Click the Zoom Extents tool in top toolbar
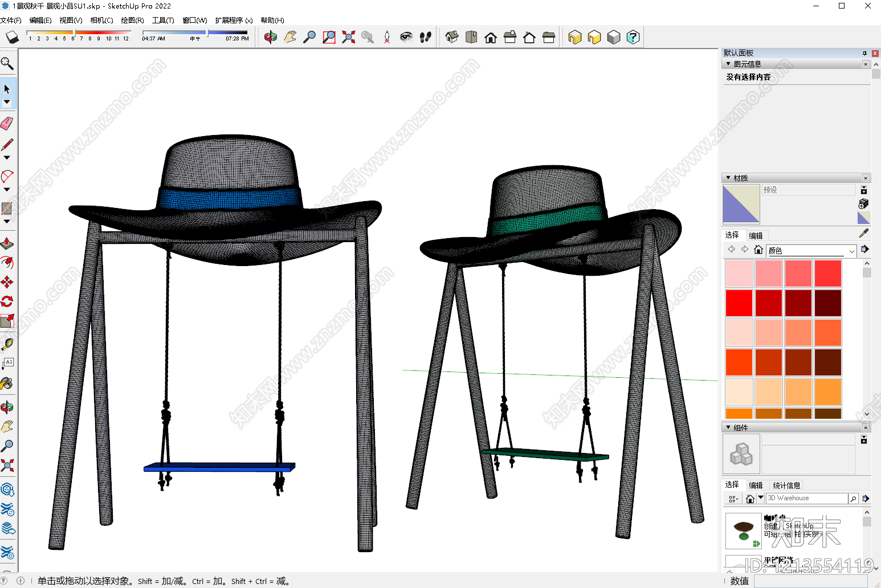The width and height of the screenshot is (881, 588). 348,38
